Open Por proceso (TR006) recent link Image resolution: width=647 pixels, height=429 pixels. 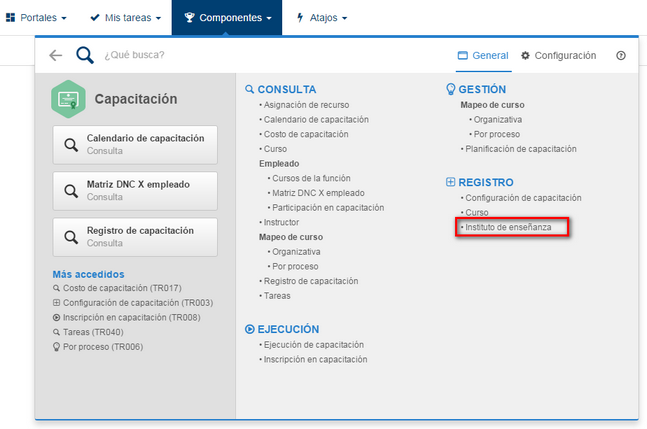(x=98, y=347)
